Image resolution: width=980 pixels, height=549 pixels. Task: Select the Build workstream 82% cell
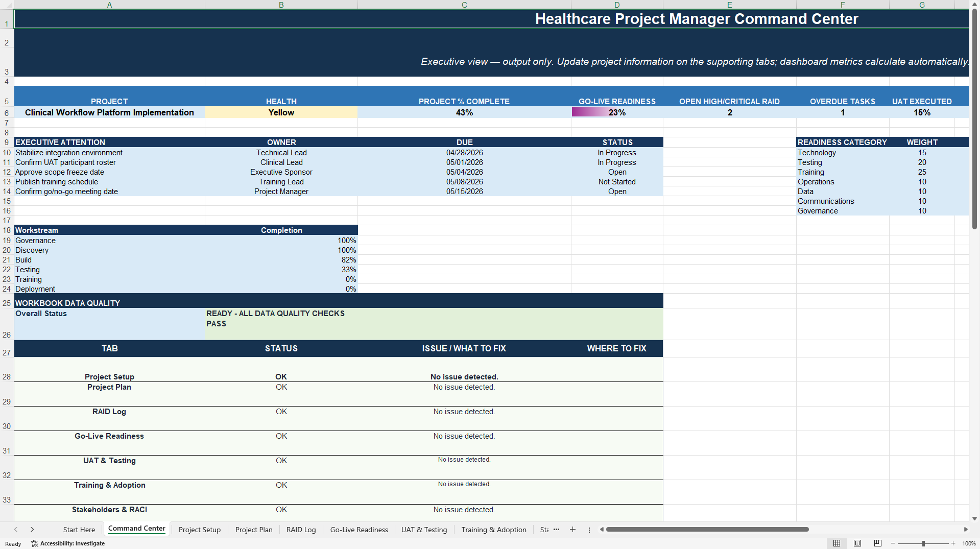pyautogui.click(x=281, y=260)
